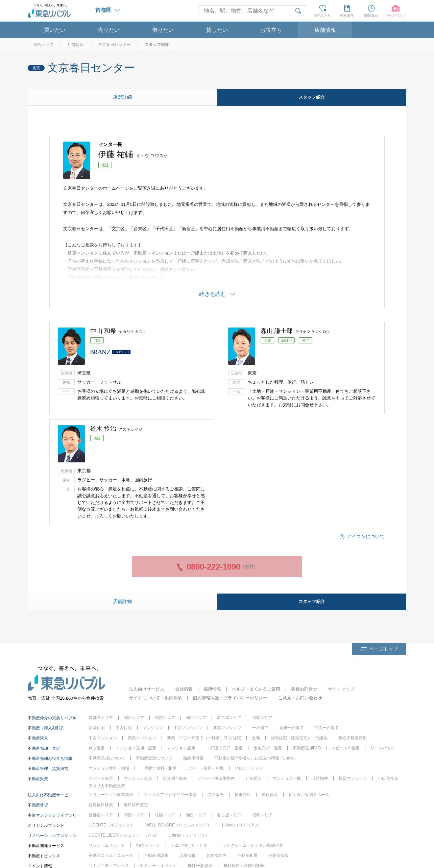The width and height of the screenshot is (434, 868).
Task: Click the 総合トップ breadcrumb
Action: (43, 45)
